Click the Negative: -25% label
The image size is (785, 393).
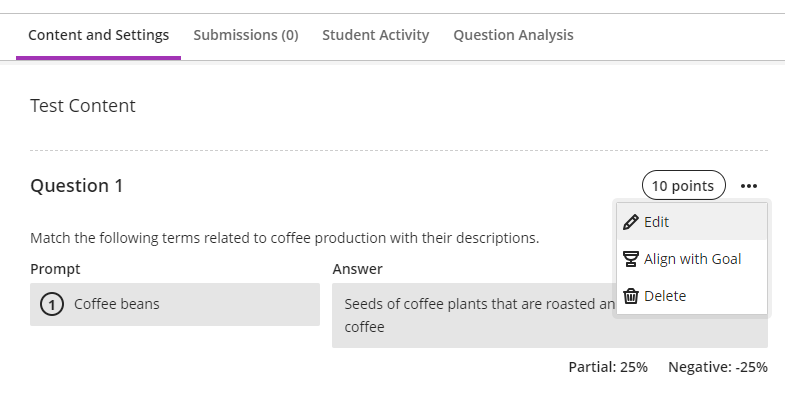coord(718,367)
